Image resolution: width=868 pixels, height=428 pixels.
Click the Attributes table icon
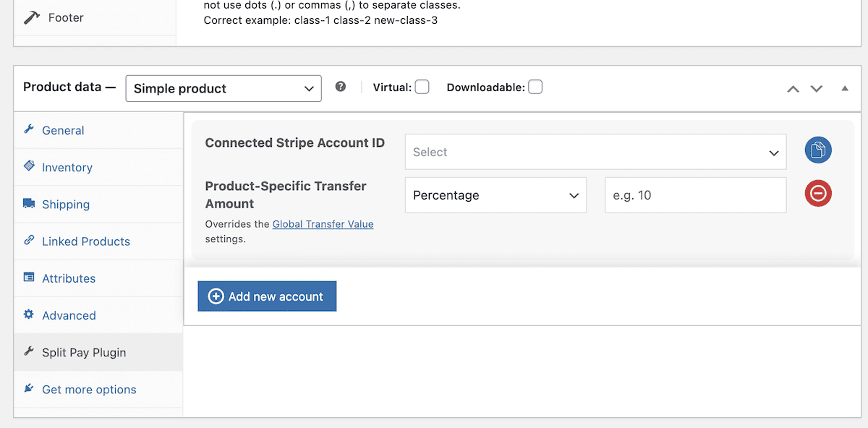pyautogui.click(x=29, y=278)
